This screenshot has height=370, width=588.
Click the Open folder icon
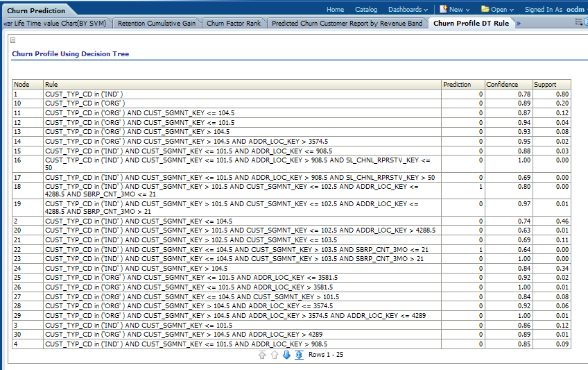click(x=485, y=9)
